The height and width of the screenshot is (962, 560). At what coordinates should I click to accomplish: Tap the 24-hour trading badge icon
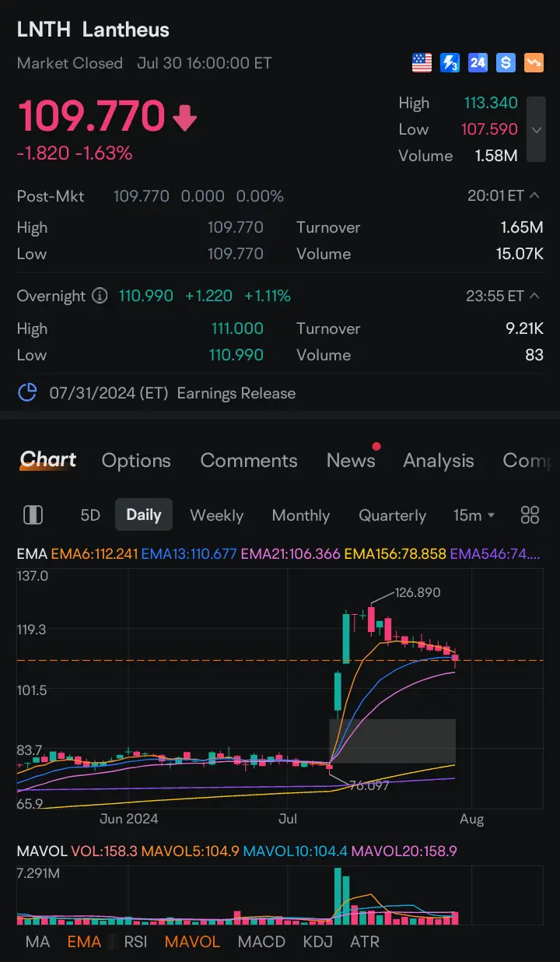point(478,63)
